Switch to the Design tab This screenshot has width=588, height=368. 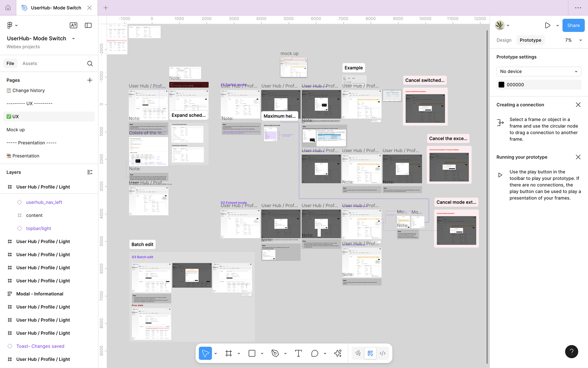click(504, 40)
